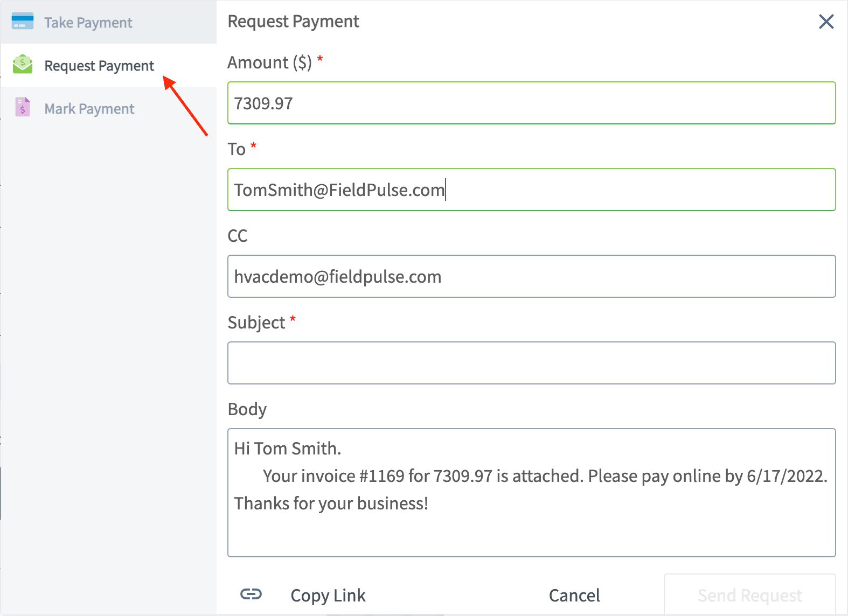
Task: Click the To email field with TomSmith@FieldPulse.com
Action: [x=531, y=190]
